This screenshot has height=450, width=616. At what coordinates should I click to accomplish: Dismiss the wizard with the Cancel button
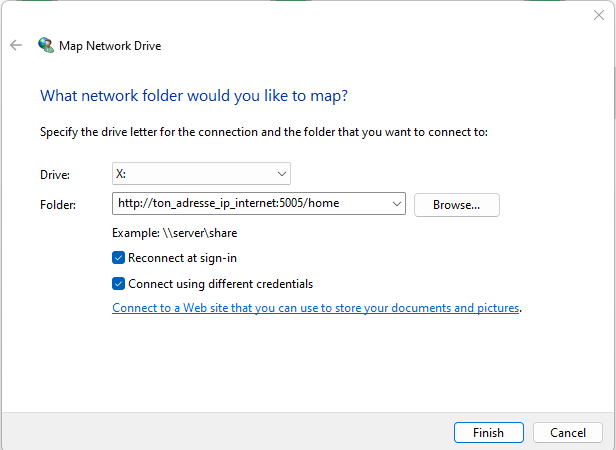click(568, 433)
